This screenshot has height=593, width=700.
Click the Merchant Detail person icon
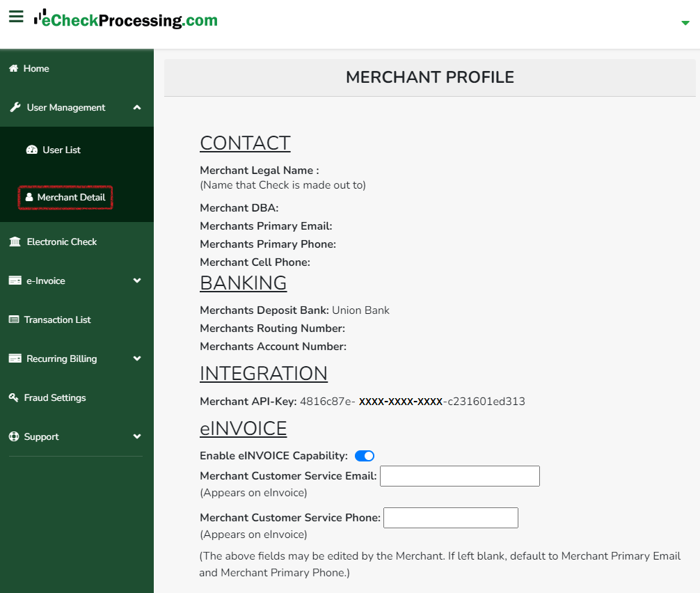pyautogui.click(x=29, y=197)
